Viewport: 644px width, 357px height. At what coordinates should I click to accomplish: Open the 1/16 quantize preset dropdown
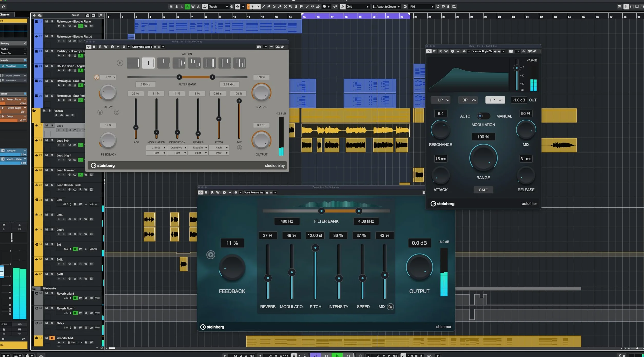pyautogui.click(x=421, y=7)
